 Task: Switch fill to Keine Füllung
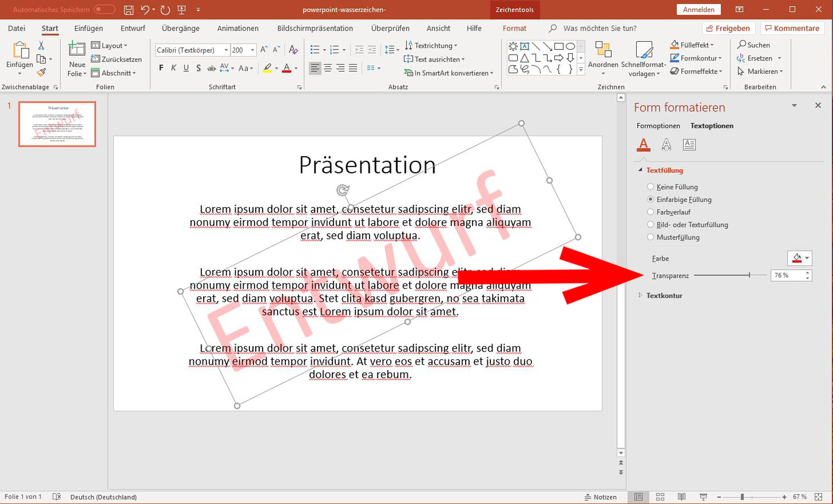(x=651, y=186)
